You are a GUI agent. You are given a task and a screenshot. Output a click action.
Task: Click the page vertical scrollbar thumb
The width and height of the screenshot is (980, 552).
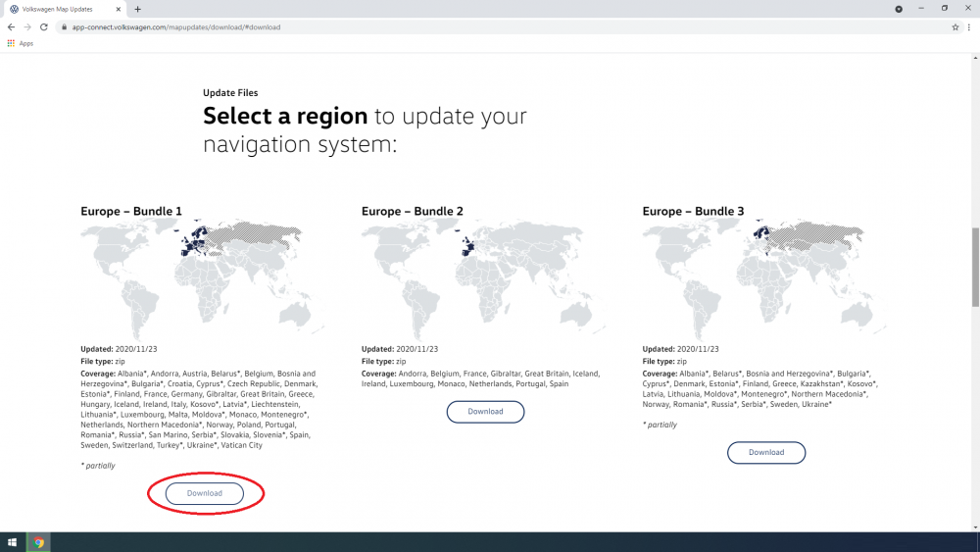pyautogui.click(x=975, y=267)
